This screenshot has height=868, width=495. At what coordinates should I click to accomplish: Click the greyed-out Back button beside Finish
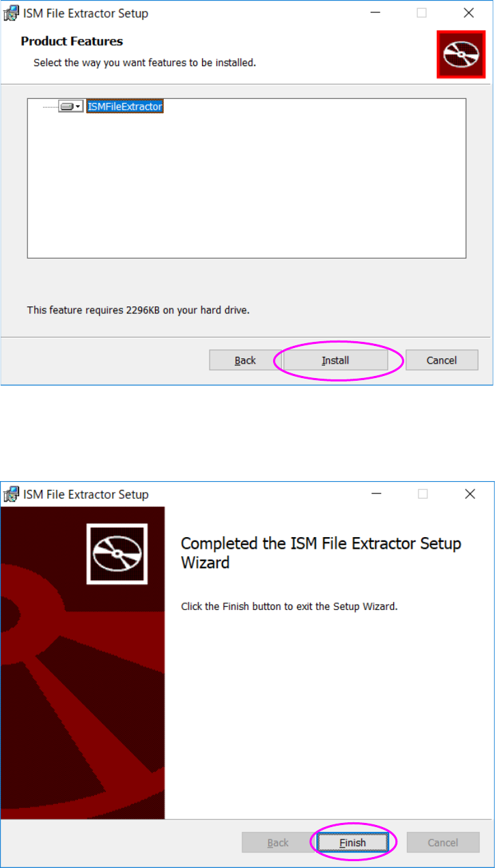coord(278,843)
